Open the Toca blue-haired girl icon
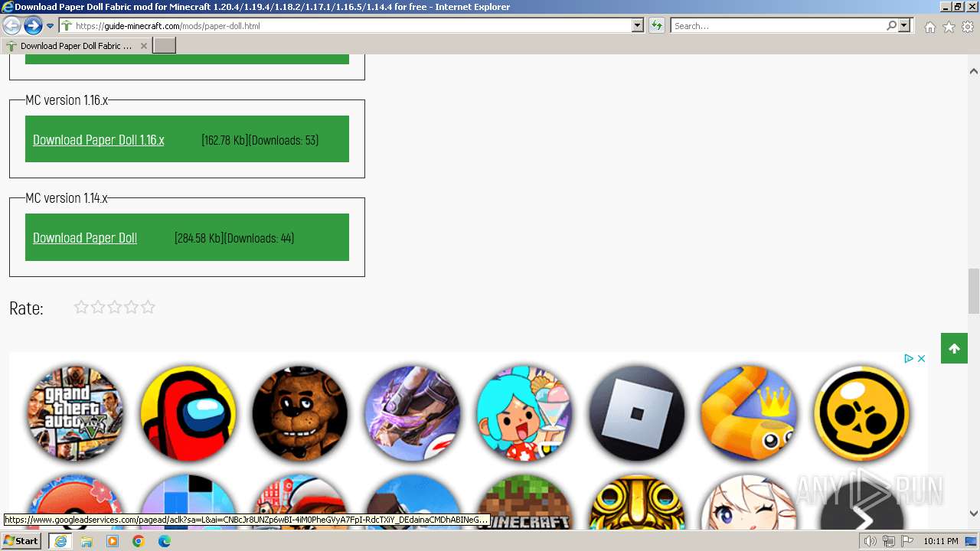This screenshot has height=551, width=980. [x=524, y=413]
